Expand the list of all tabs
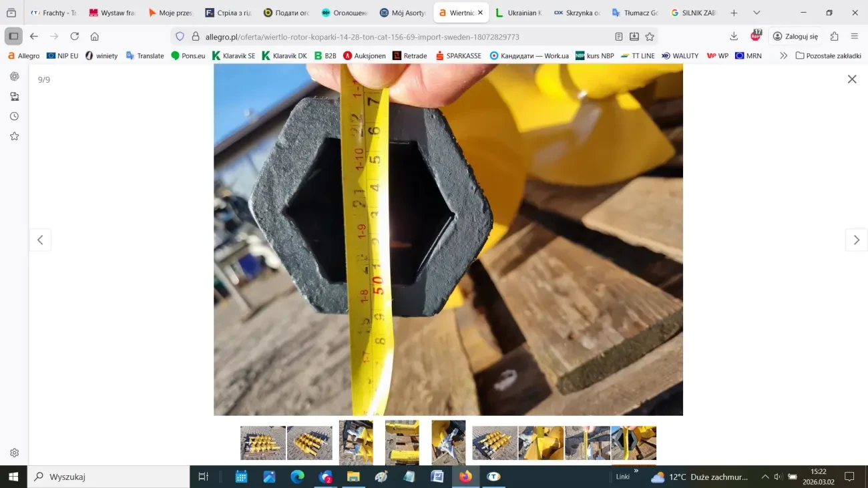The image size is (868, 488). coord(756,13)
